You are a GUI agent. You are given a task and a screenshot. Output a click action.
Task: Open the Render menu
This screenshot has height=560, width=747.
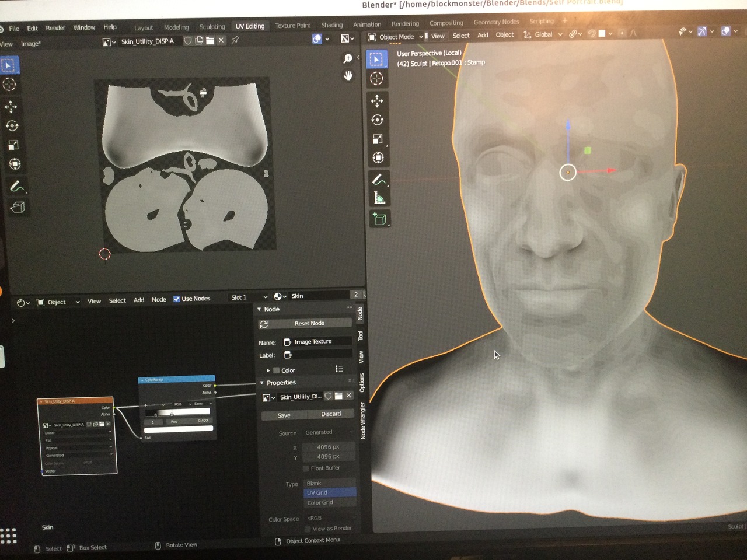[55, 28]
